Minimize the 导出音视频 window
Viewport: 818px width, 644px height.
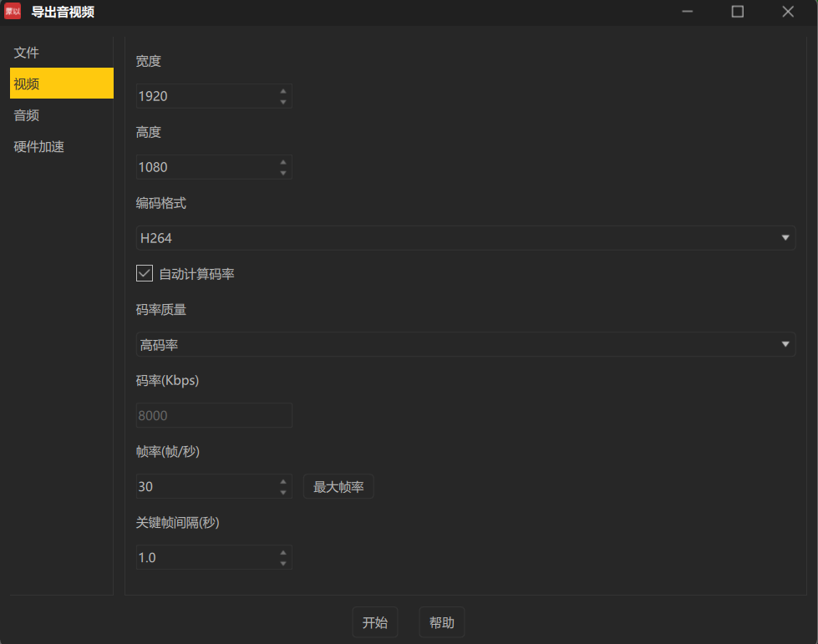click(x=688, y=12)
